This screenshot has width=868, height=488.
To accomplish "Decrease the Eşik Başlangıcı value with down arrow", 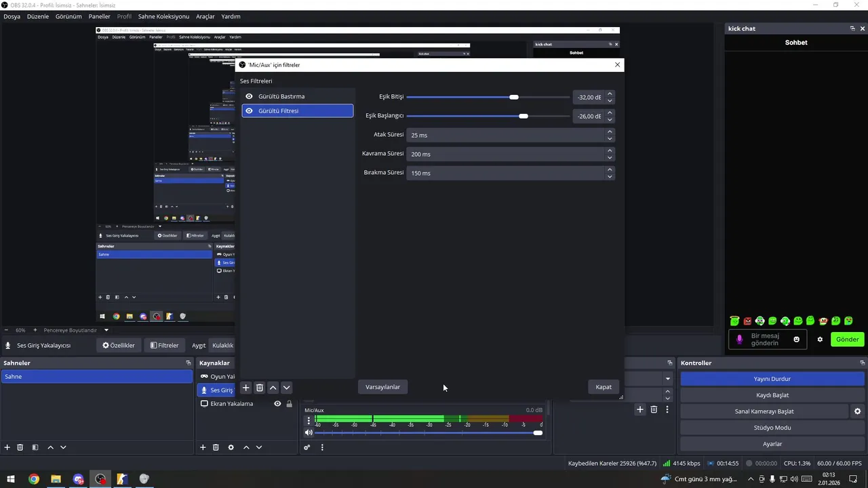I will coord(610,120).
